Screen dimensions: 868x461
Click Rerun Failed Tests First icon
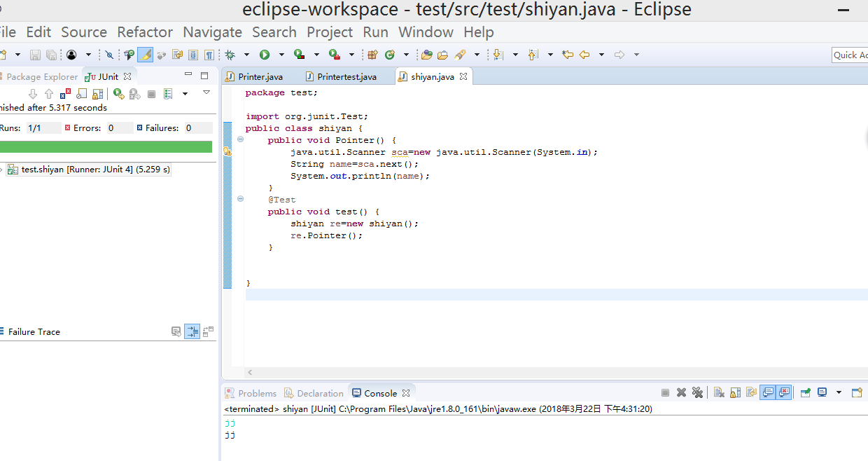[x=134, y=94]
